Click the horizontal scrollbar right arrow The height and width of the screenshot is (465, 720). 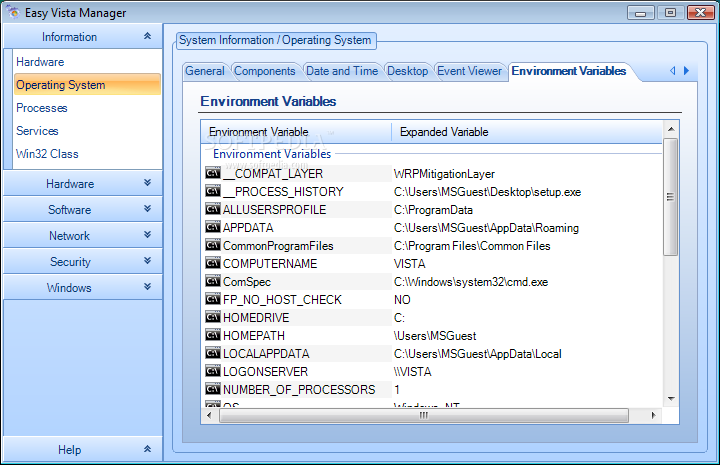click(654, 415)
